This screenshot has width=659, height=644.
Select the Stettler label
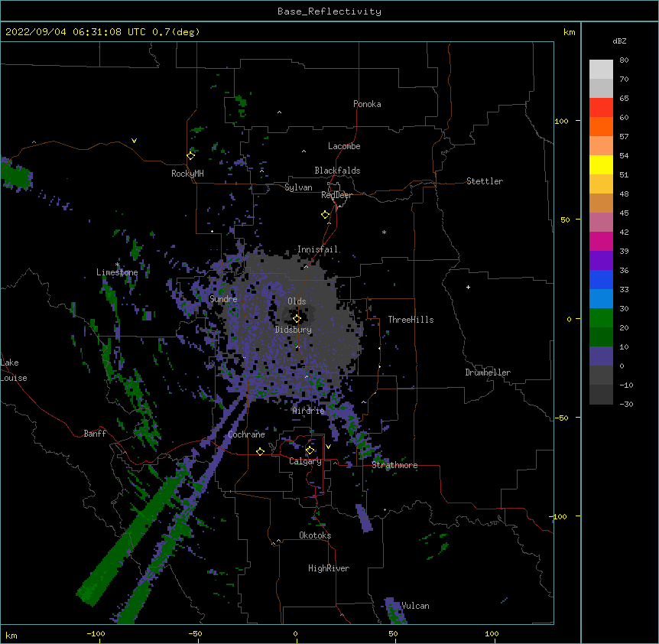pos(485,181)
